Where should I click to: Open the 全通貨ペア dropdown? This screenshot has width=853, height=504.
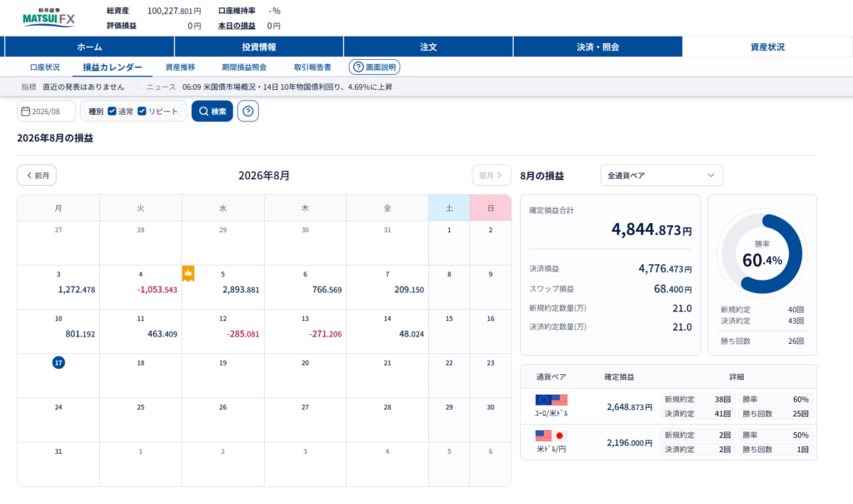pyautogui.click(x=661, y=175)
